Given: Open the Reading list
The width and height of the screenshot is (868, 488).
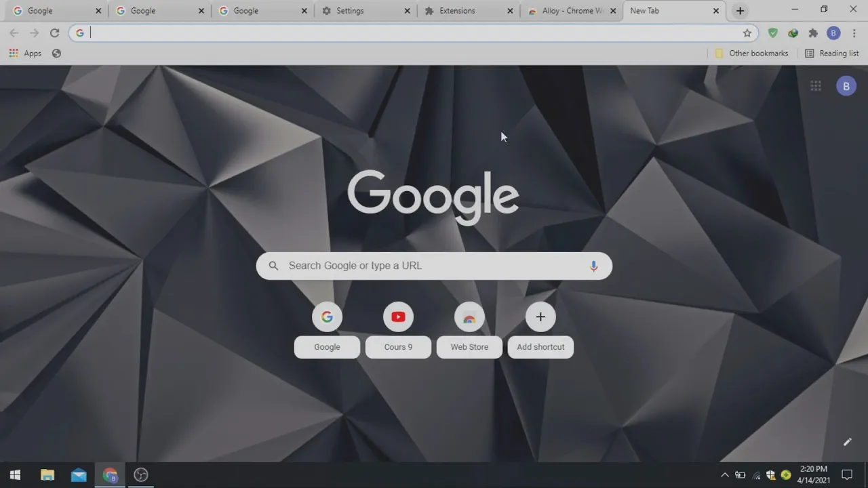Looking at the screenshot, I should pyautogui.click(x=831, y=53).
